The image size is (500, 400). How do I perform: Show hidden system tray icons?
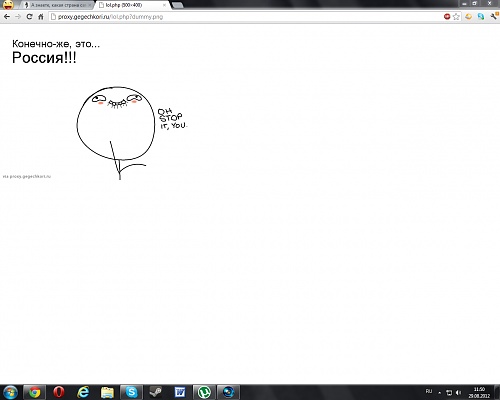(439, 393)
